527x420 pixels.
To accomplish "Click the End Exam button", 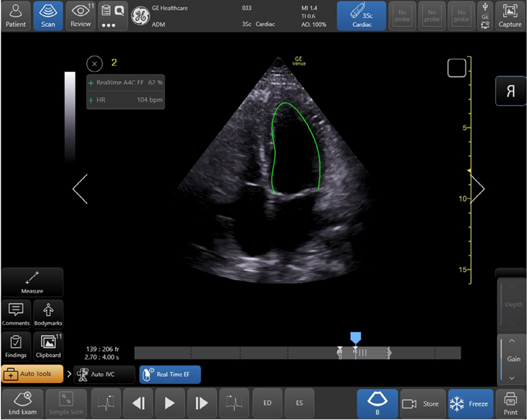I will (23, 403).
